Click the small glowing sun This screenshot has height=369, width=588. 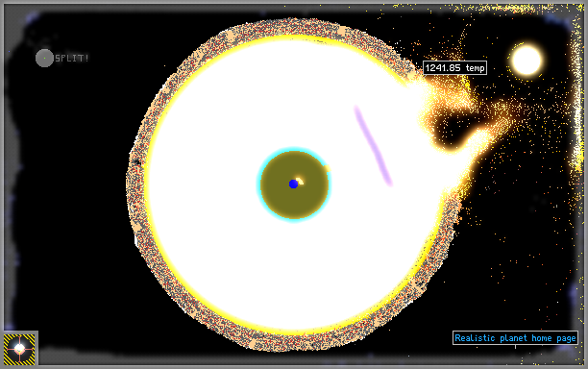click(x=527, y=60)
